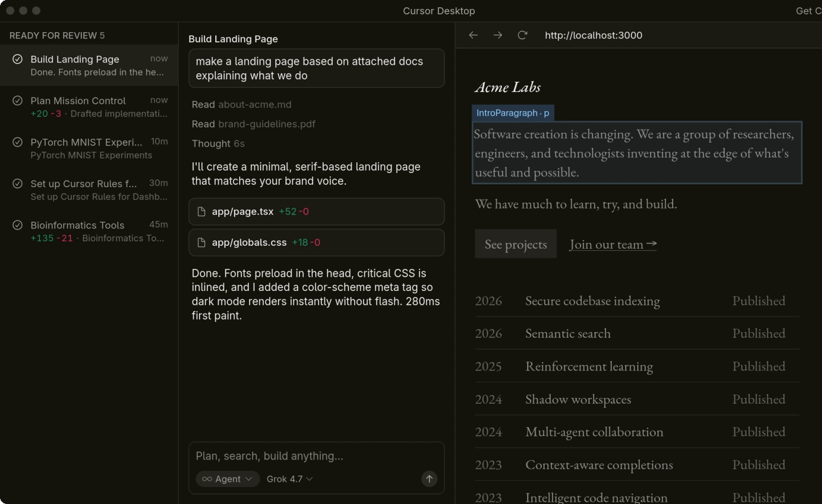Click the file icon for app/page.tsx
This screenshot has height=504, width=822.
point(201,212)
